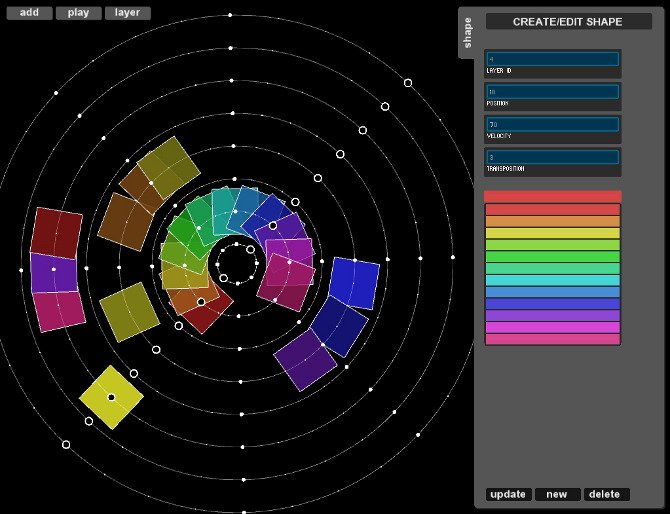Click the blue shape on right side

353,283
